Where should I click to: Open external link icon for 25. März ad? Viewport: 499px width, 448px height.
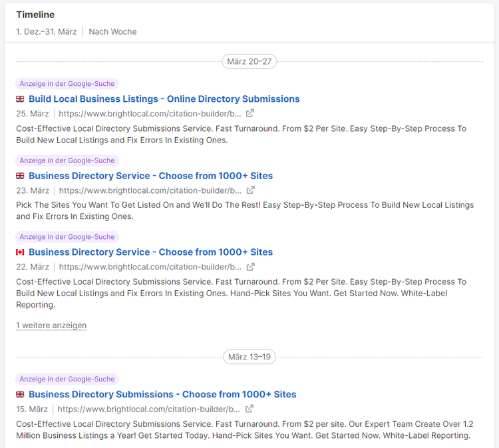[249, 113]
